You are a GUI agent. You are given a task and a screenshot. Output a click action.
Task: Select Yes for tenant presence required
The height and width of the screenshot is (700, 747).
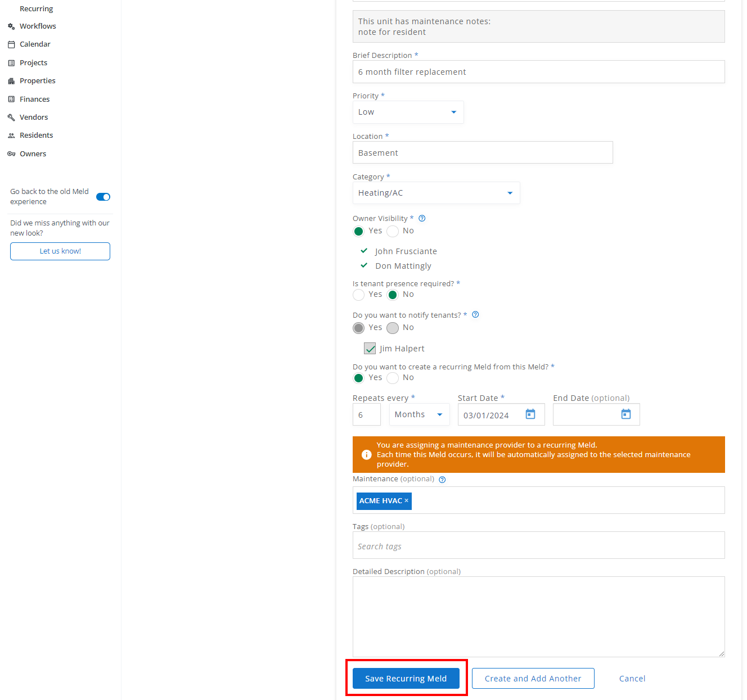point(359,295)
